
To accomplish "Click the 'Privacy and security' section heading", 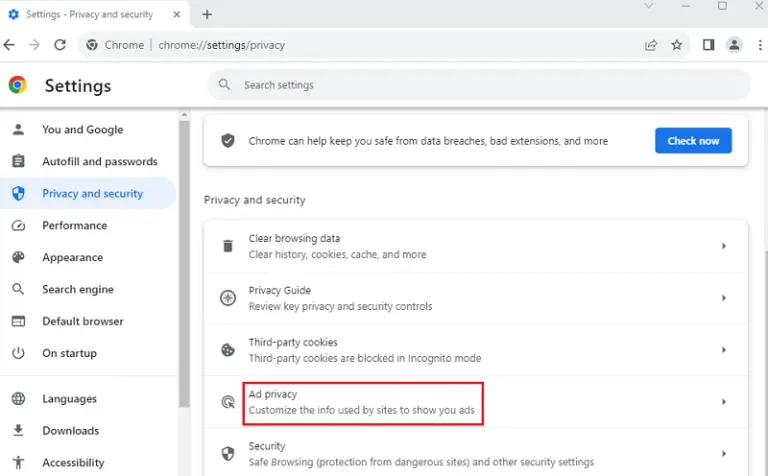I will point(255,200).
